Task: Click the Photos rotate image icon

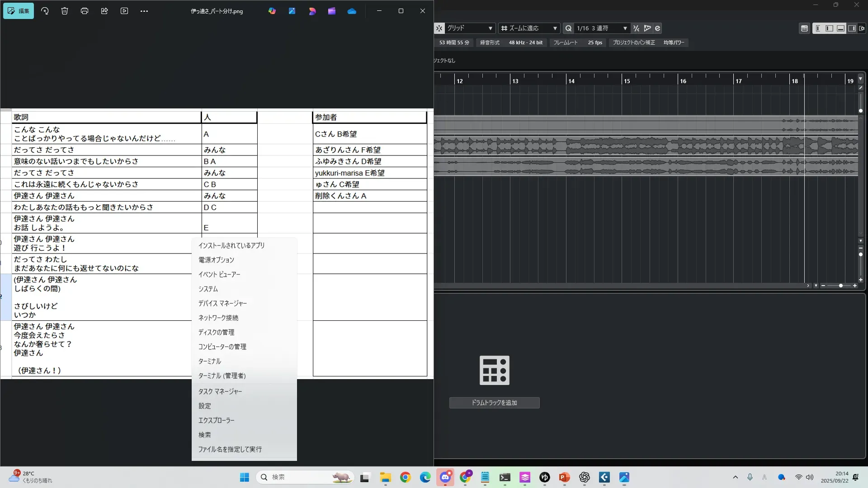Action: 45,11
